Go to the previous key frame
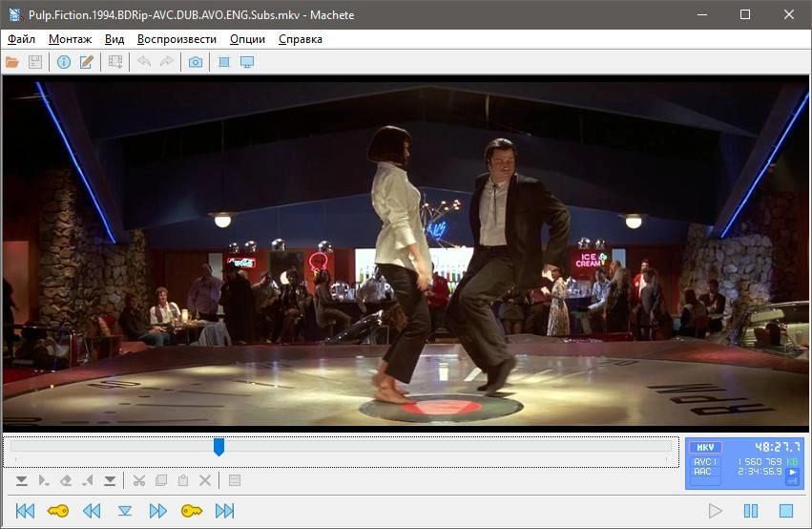812x529 pixels. coord(58,511)
